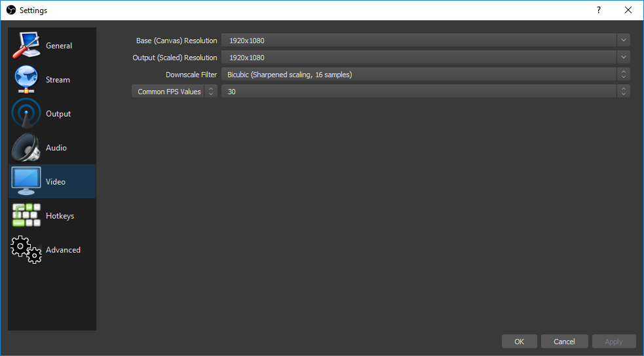Click the Base (Canvas) Resolution label
This screenshot has width=644, height=356.
pos(177,41)
